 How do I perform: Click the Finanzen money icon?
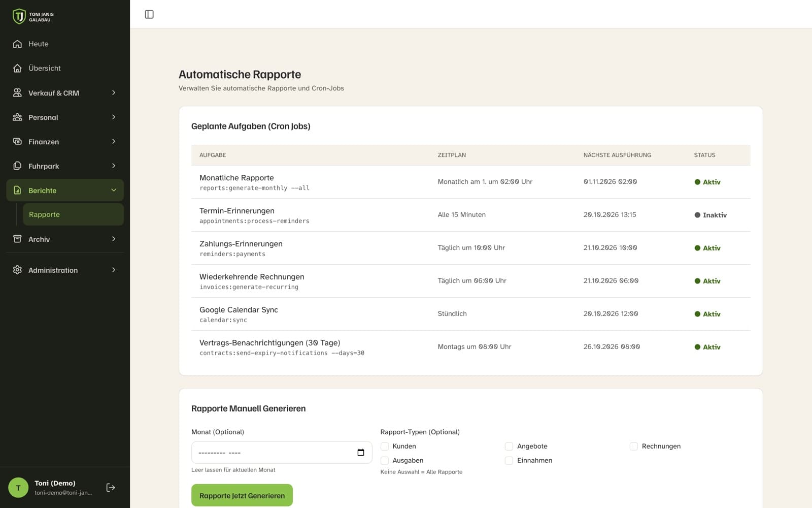tap(17, 142)
